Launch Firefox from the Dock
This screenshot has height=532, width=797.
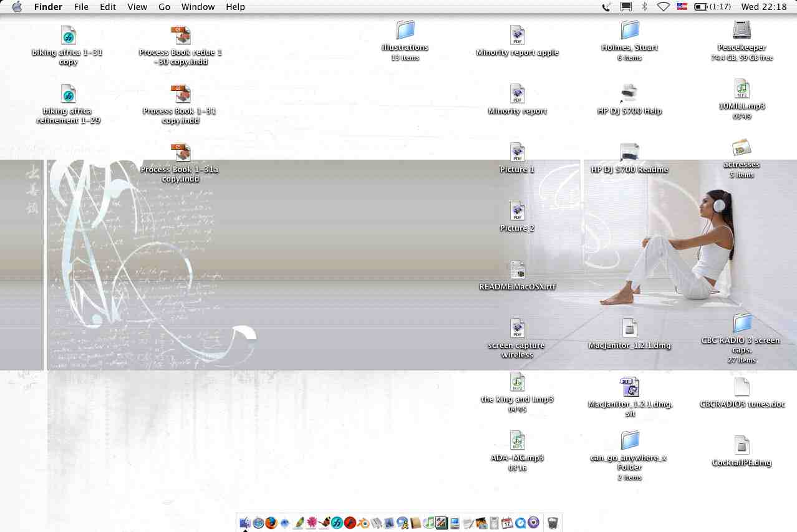coord(271,523)
